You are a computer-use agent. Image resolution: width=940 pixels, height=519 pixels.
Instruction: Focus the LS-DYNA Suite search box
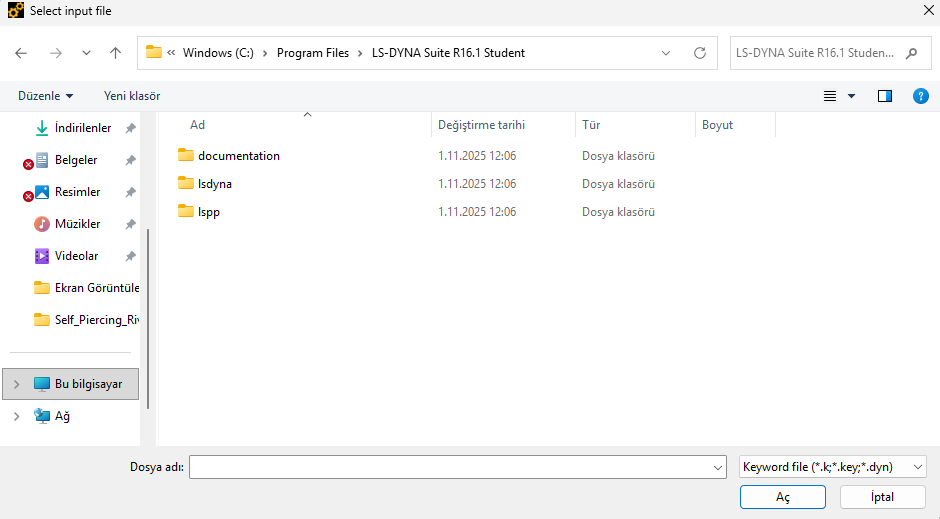[815, 53]
